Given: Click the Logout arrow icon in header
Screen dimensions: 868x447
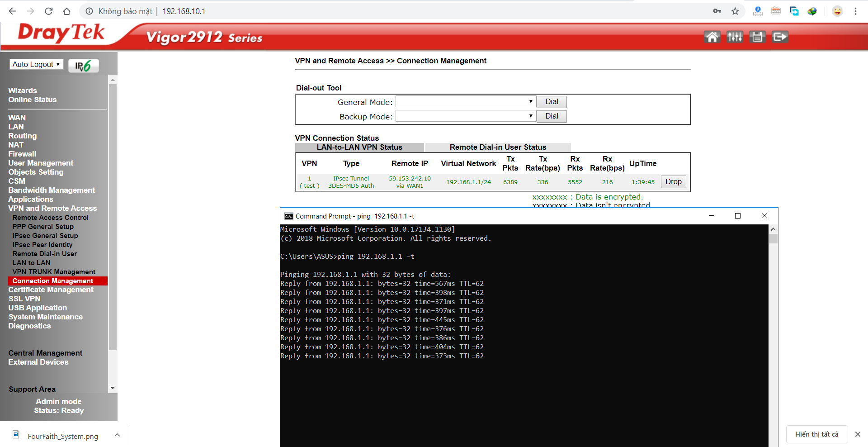Looking at the screenshot, I should pyautogui.click(x=780, y=37).
